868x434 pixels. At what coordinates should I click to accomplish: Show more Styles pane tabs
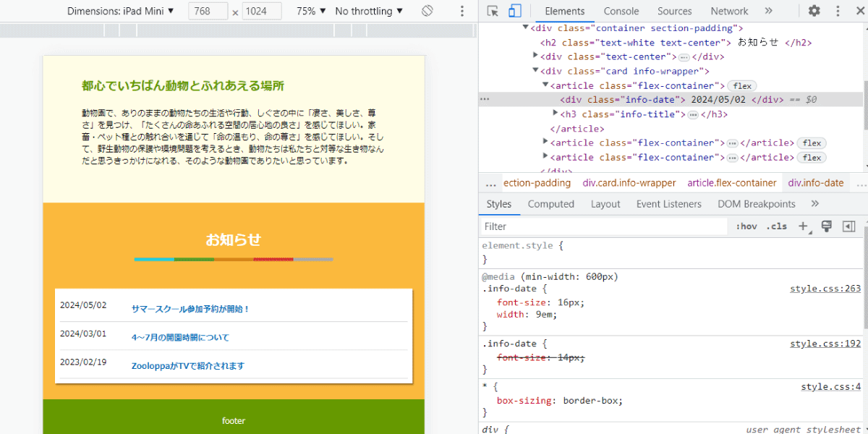815,204
